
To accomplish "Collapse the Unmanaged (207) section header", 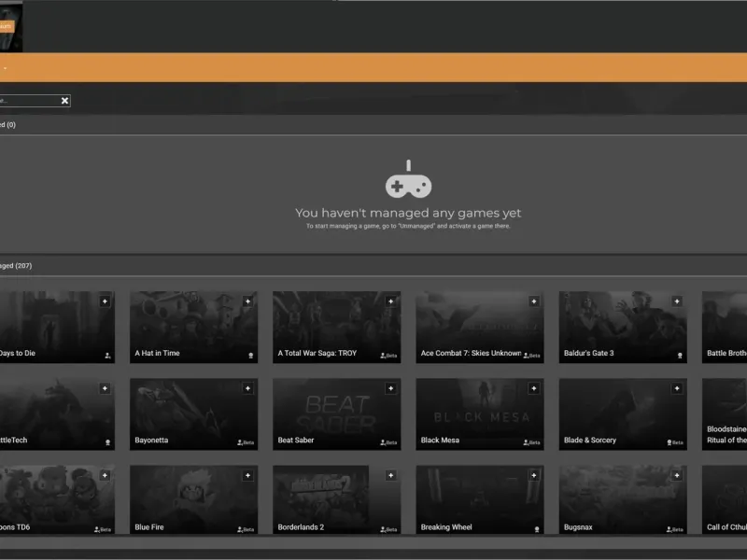I will coord(373,266).
